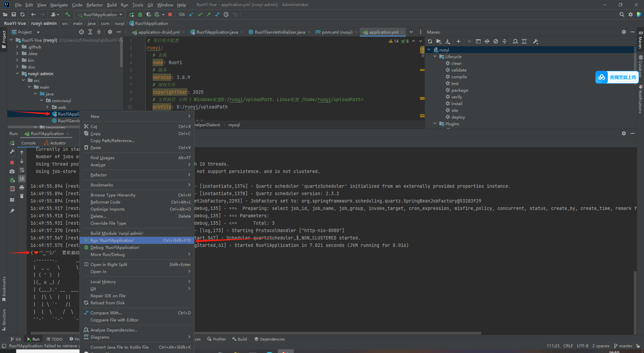
Task: Open Maven panel options gear icon
Action: (x=624, y=32)
